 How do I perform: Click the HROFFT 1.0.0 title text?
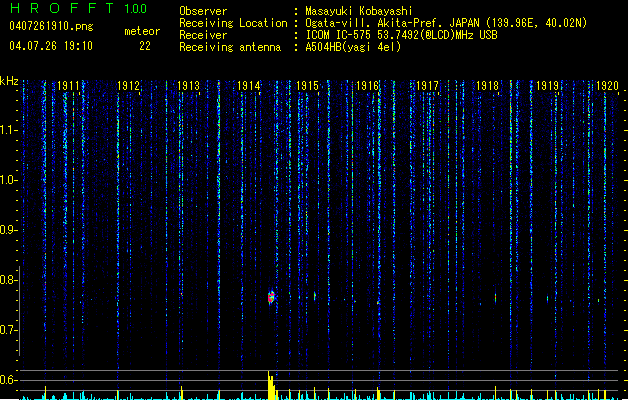tap(79, 8)
